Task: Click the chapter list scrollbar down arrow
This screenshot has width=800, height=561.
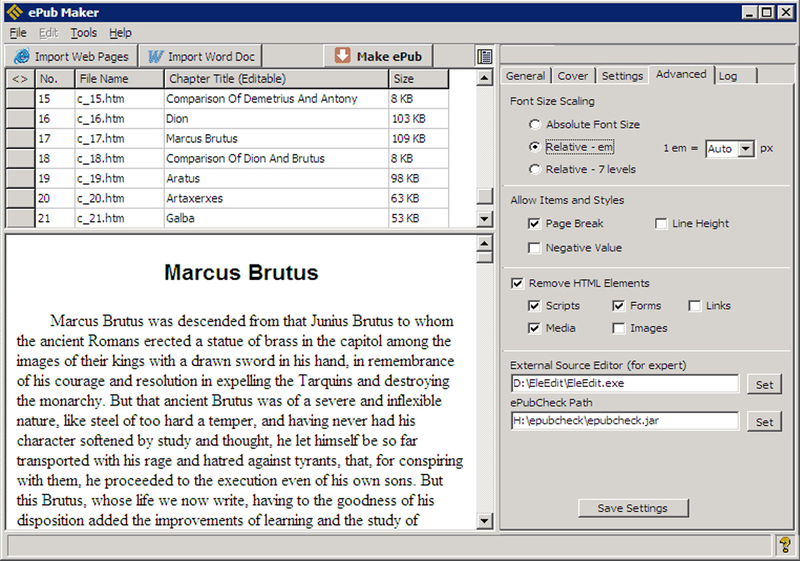Action: pos(484,219)
